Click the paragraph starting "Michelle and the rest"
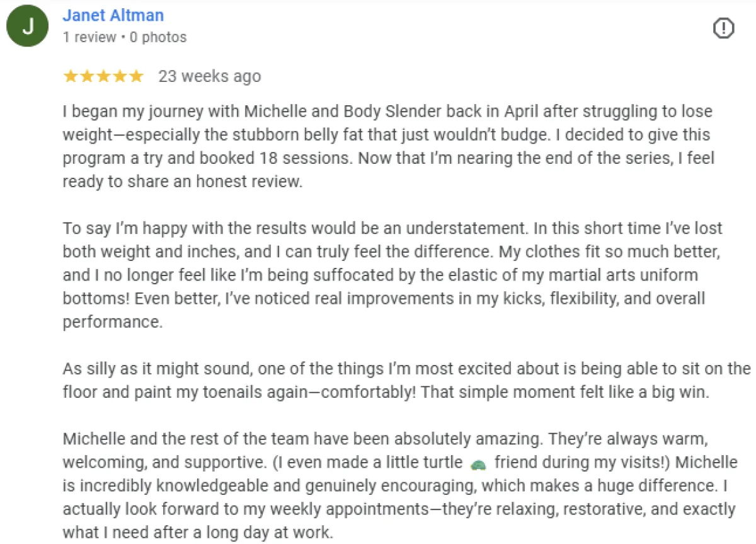The height and width of the screenshot is (544, 756). pos(400,486)
